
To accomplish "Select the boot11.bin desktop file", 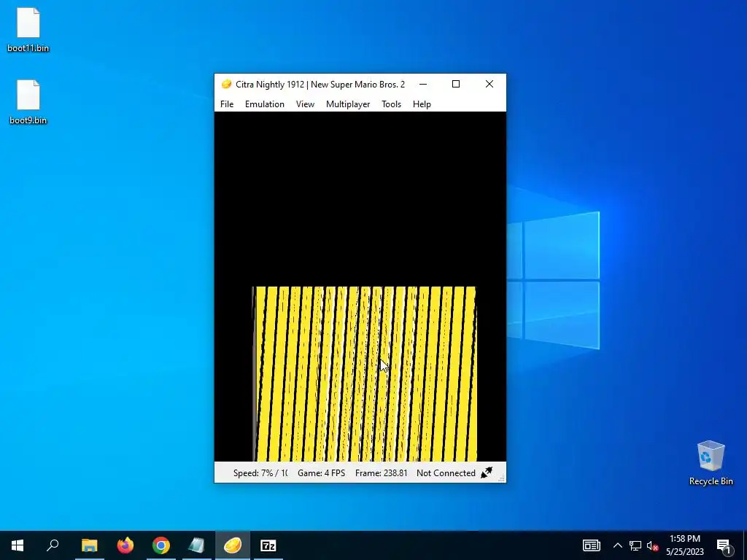I will coord(28,29).
